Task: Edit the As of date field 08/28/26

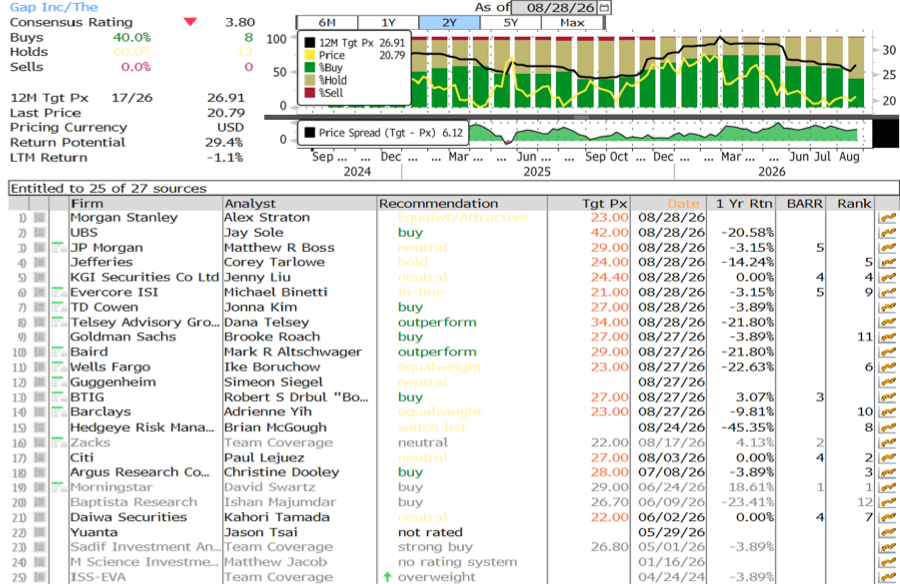Action: pos(554,7)
